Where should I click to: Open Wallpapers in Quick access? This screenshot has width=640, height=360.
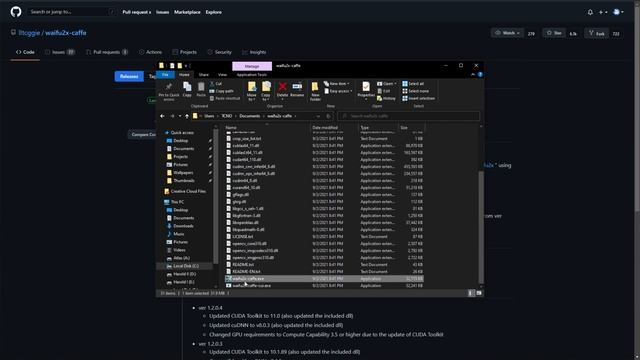pos(183,173)
